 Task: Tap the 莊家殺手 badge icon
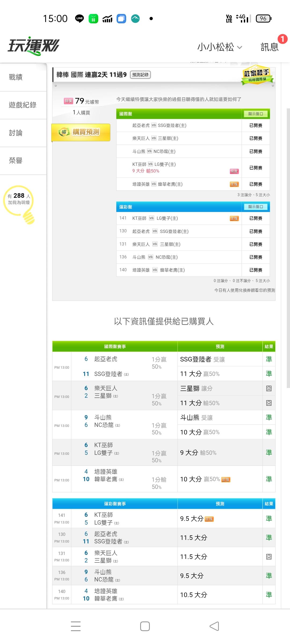257,75
